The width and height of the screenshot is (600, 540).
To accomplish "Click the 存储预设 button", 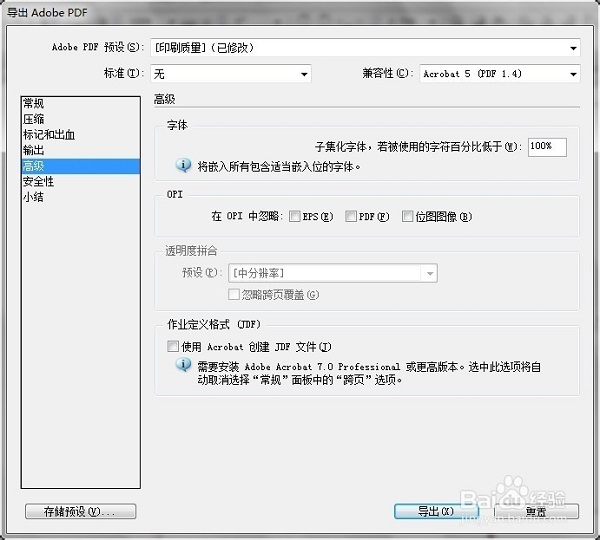I will tap(80, 511).
